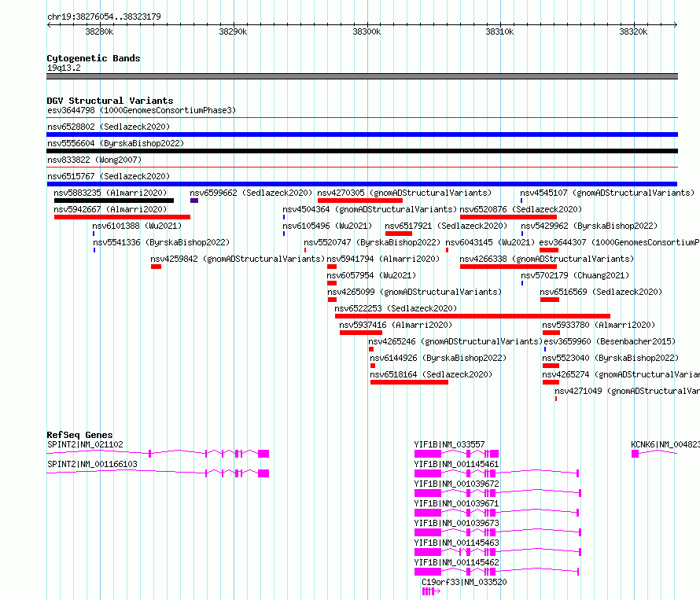
Task: Select the nsv5883235 Almarri2020 black bar
Action: tap(114, 201)
